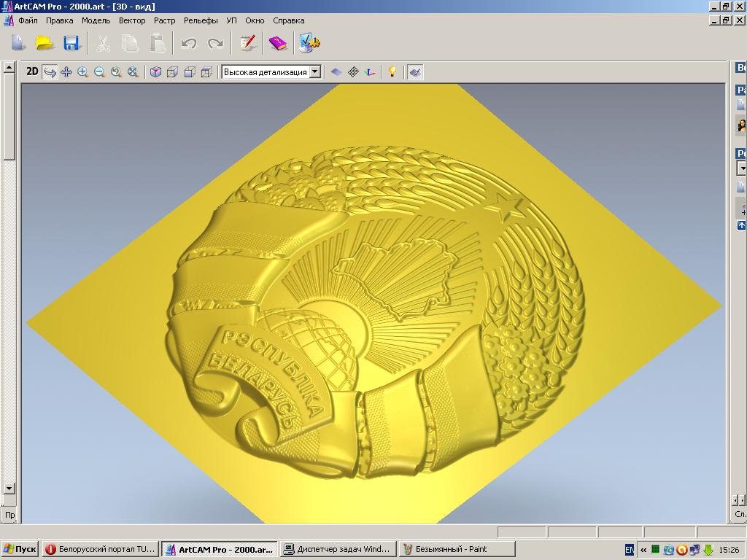Image resolution: width=747 pixels, height=560 pixels.
Task: Switch to the Безымянный - Paint taskbar window
Action: tap(457, 549)
